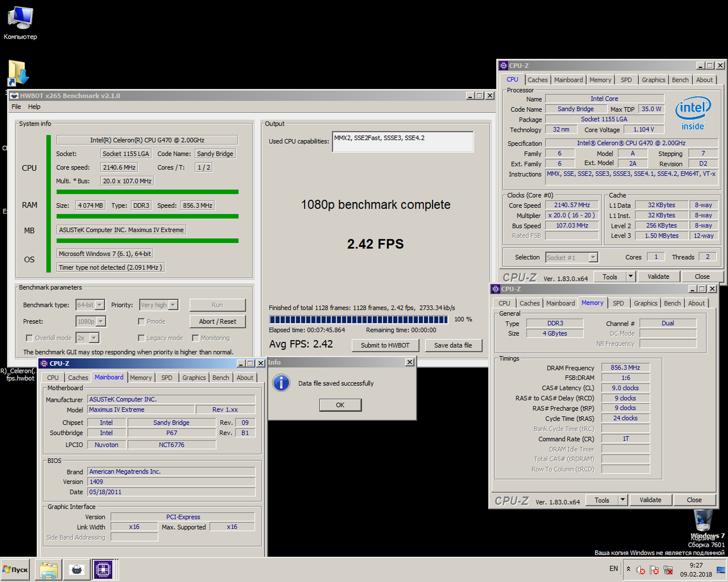Open the Socket #1 selection dropdown
The height and width of the screenshot is (582, 728).
tap(572, 258)
